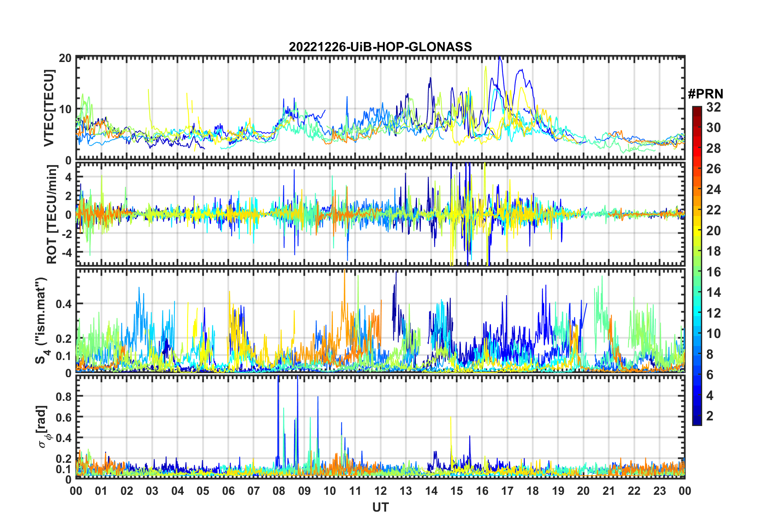Click the VTEC axis tick label 20
The width and height of the screenshot is (761, 532).
(65, 58)
